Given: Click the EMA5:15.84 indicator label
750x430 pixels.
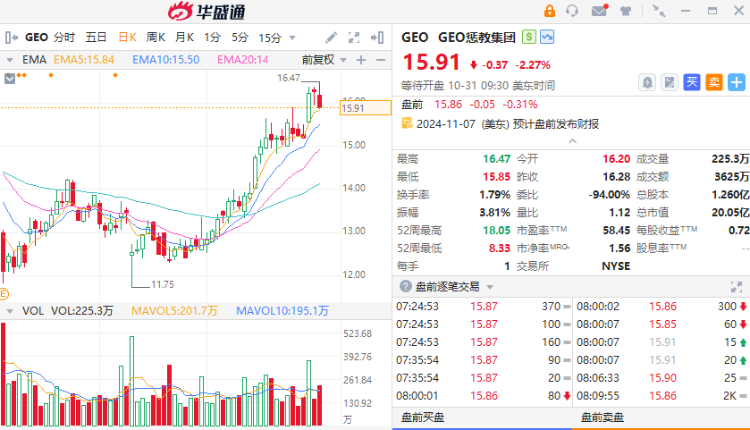Looking at the screenshot, I should [84, 60].
